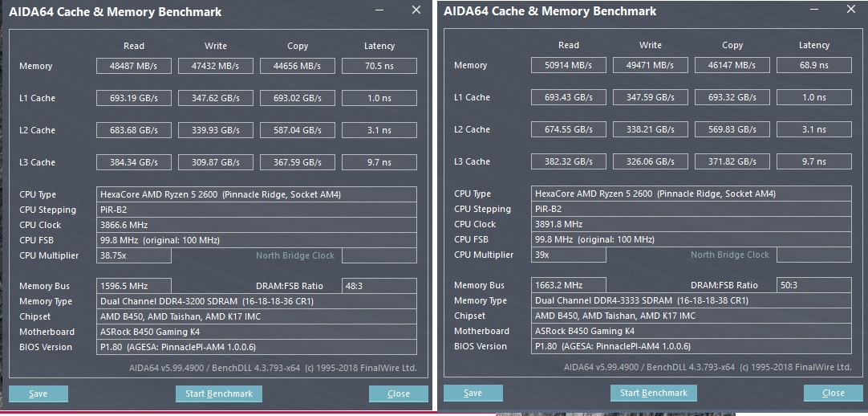The width and height of the screenshot is (868, 416).
Task: Select the CPU Multiplier field showing 39x
Action: coord(569,255)
